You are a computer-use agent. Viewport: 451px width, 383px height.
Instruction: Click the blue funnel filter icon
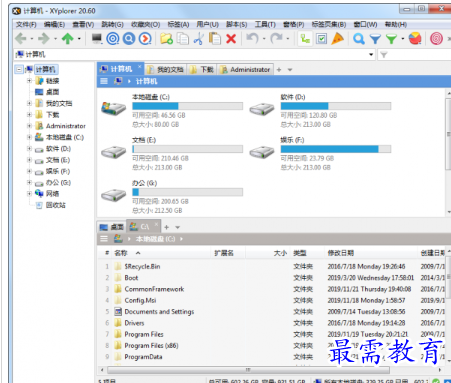tap(375, 39)
